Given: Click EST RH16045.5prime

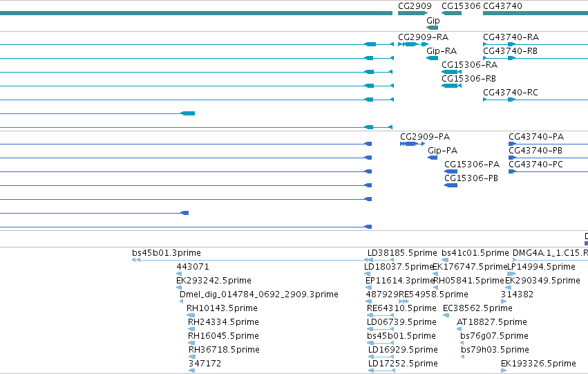Looking at the screenshot, I should (223, 336).
